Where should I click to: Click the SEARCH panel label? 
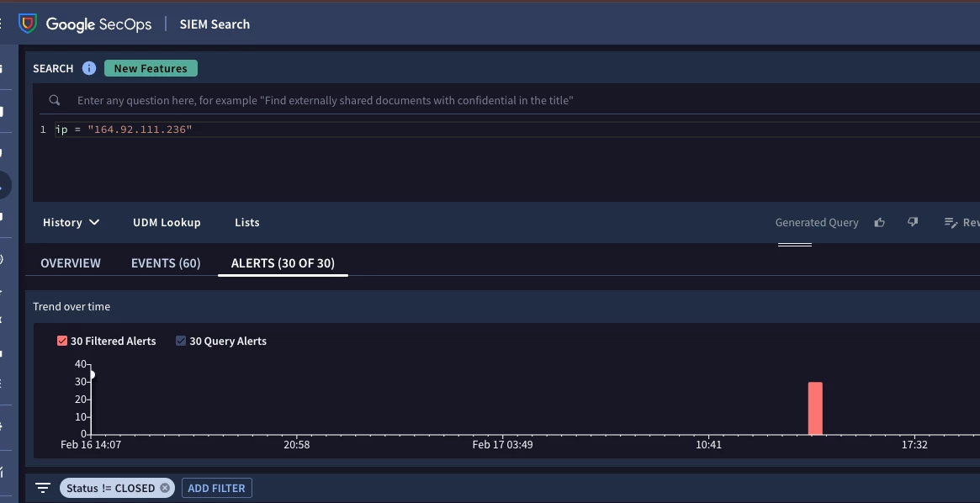coord(53,68)
